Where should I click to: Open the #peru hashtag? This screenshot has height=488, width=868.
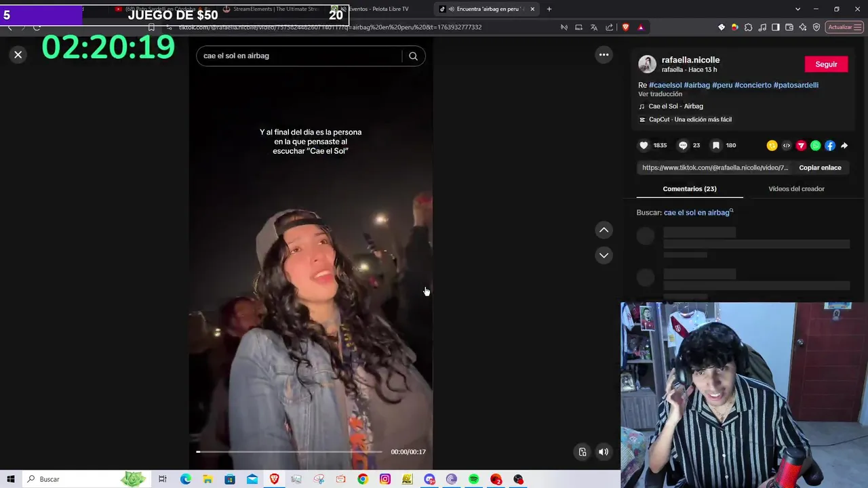coord(722,85)
